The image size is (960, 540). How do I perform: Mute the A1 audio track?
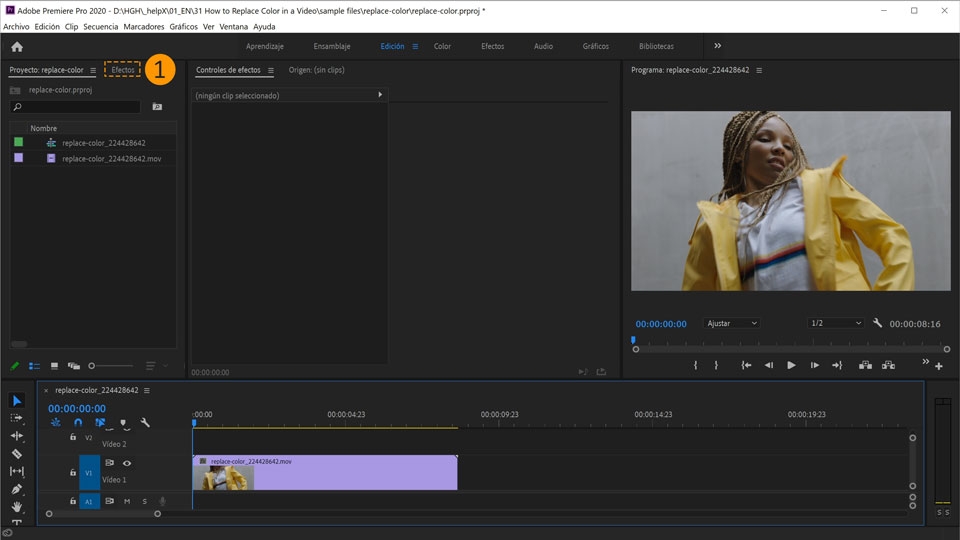tap(127, 501)
